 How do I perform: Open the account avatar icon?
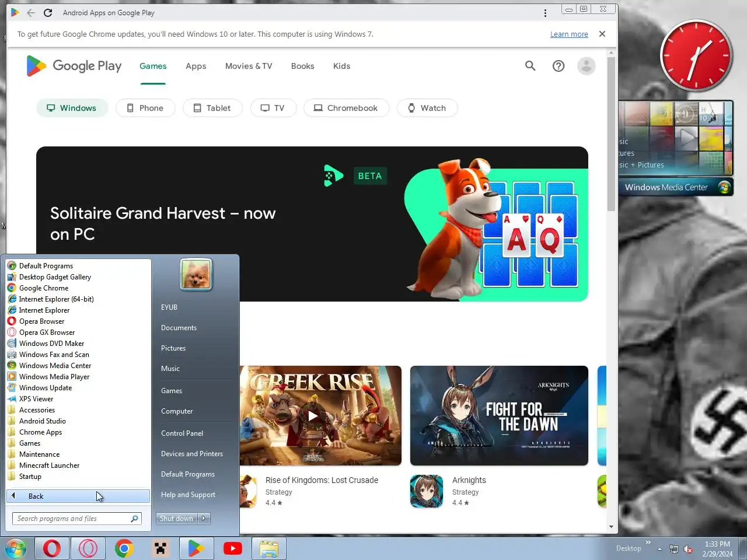click(x=586, y=66)
